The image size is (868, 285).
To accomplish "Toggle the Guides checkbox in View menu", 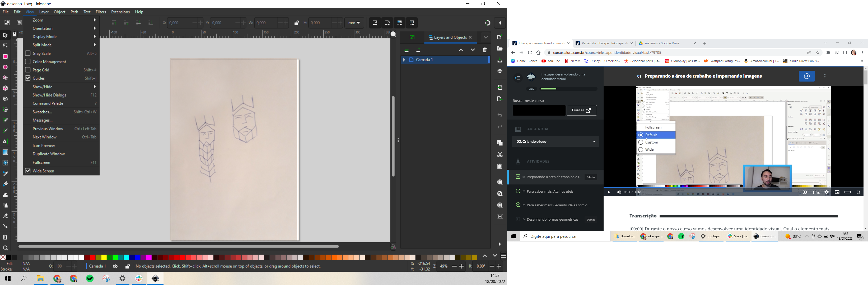I will [28, 78].
